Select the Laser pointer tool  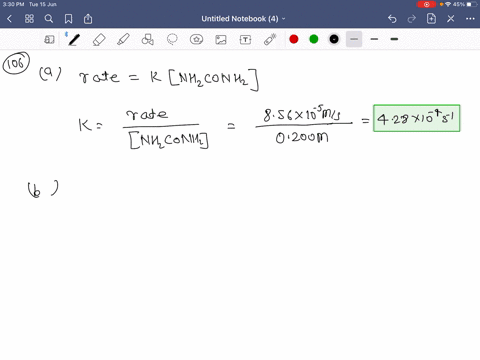(270, 39)
